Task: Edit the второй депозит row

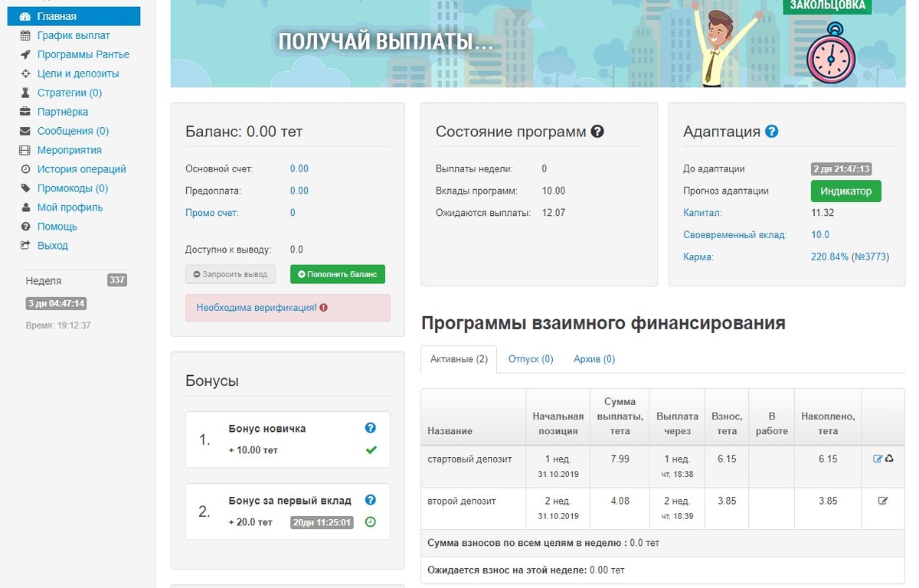Action: 883,501
